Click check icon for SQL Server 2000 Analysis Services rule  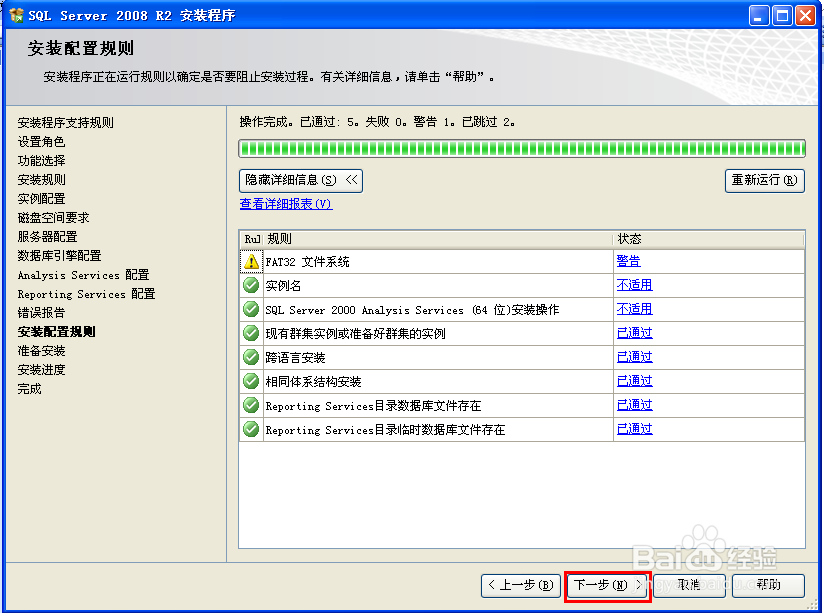point(250,309)
